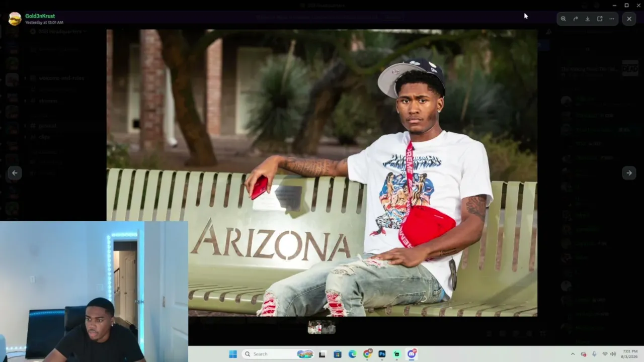Open Task View from the taskbar
This screenshot has height=362, width=644.
(322, 354)
